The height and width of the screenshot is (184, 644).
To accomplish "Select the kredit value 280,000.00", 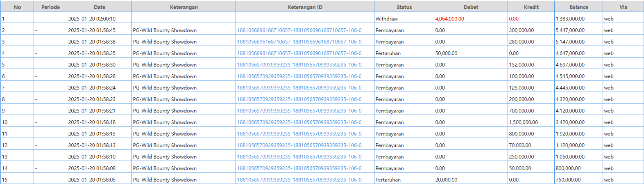I will (522, 42).
